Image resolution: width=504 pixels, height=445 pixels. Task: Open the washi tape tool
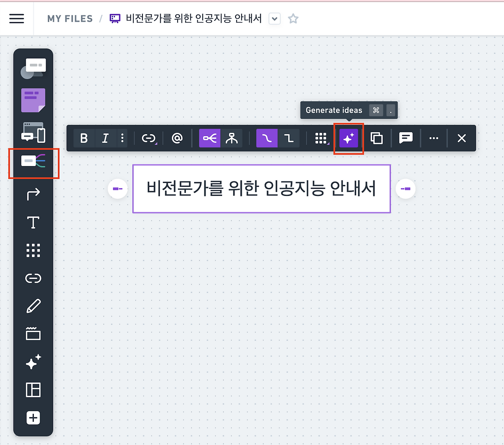33,334
